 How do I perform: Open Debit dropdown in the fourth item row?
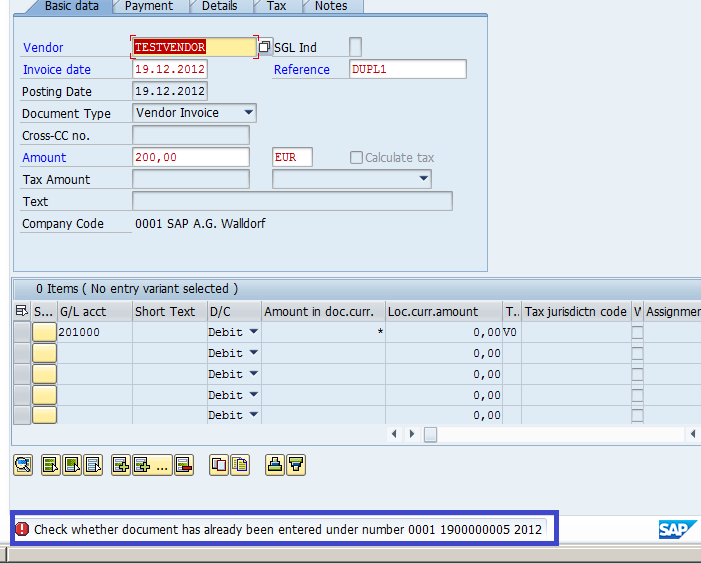click(253, 395)
